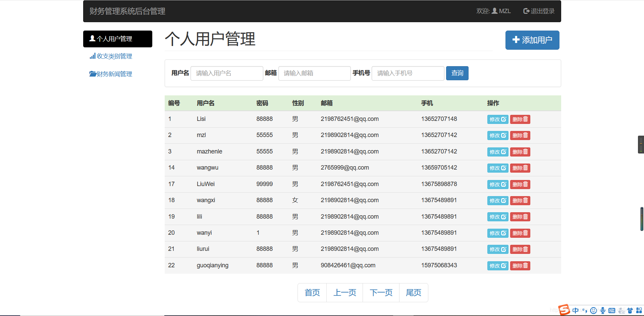Select 个人用户管理 in the sidebar
Screen dimensions: 644x316
tap(118, 39)
